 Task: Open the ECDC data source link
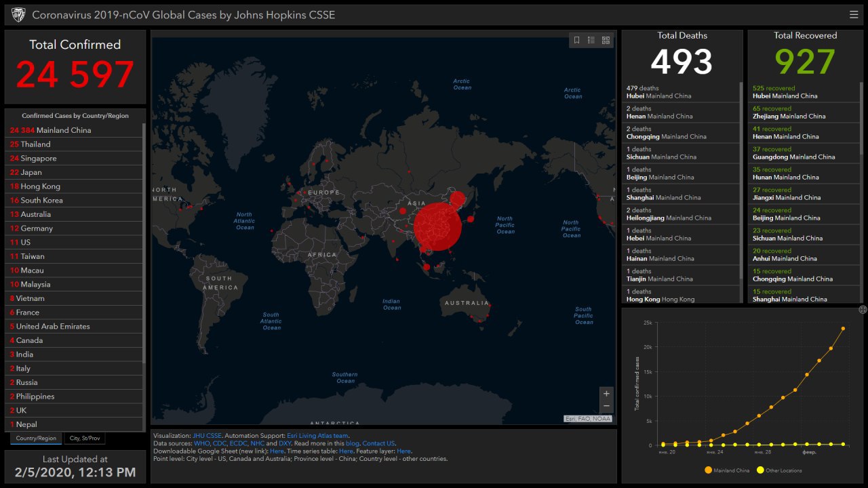239,443
